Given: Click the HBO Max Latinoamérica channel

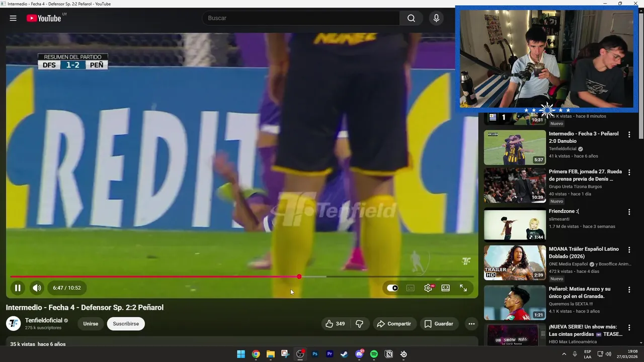Looking at the screenshot, I should click(573, 342).
